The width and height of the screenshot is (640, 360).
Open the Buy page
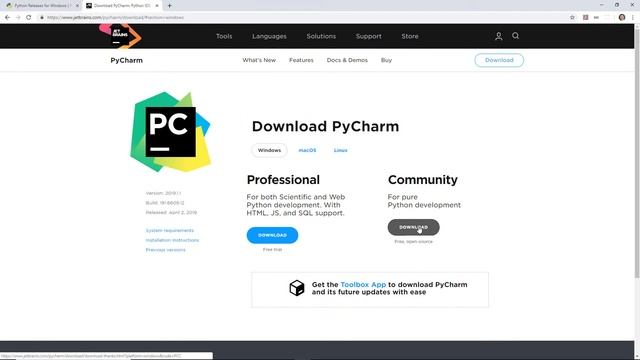(386, 60)
